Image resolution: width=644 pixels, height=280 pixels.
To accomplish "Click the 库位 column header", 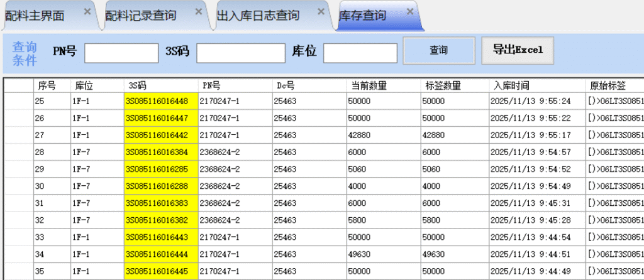I will click(x=97, y=85).
